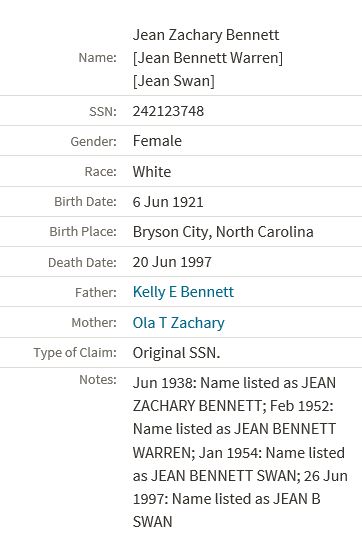Click the alias Jean Swan
362x539 pixels.
[174, 81]
